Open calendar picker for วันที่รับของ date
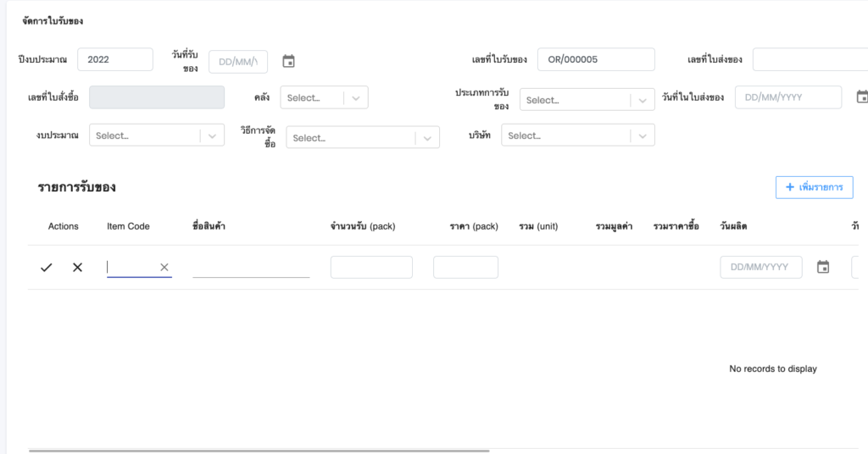 pos(288,61)
